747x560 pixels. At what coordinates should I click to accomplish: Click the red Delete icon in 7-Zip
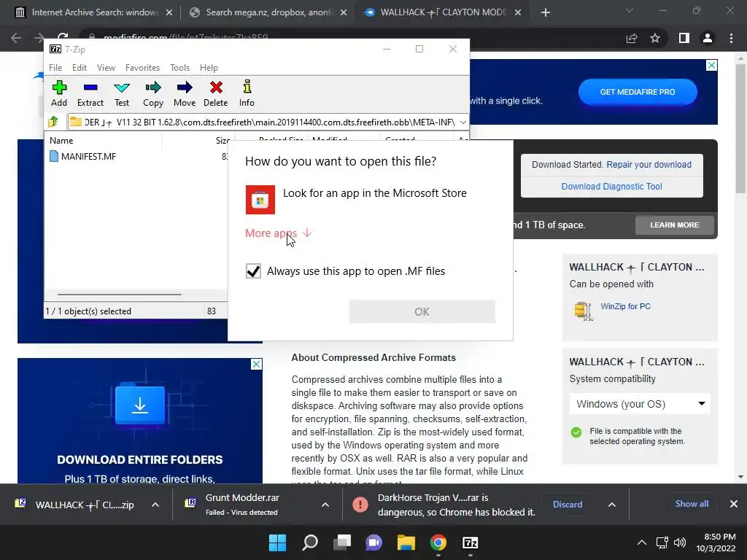click(215, 94)
